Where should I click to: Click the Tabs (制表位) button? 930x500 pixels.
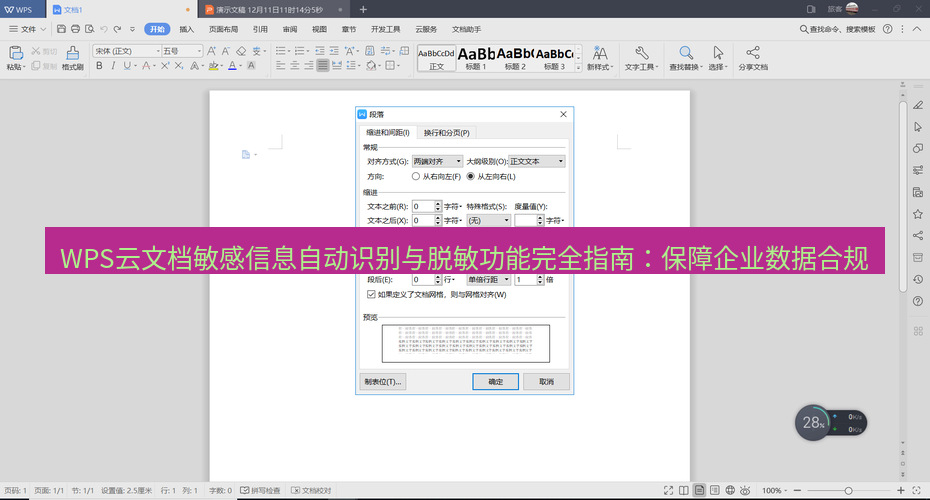[x=383, y=381]
